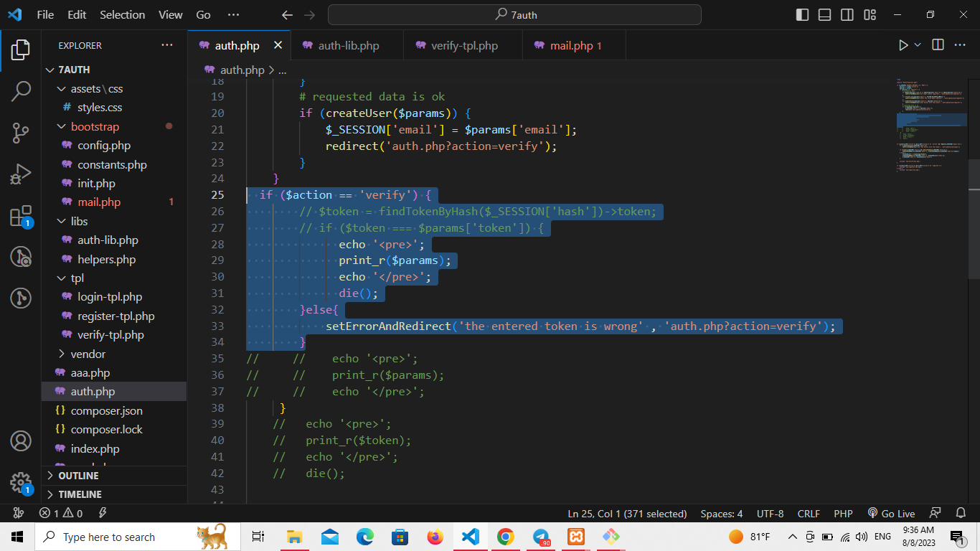This screenshot has width=980, height=551.
Task: Switch to the auth-lib.php tab
Action: click(x=347, y=45)
